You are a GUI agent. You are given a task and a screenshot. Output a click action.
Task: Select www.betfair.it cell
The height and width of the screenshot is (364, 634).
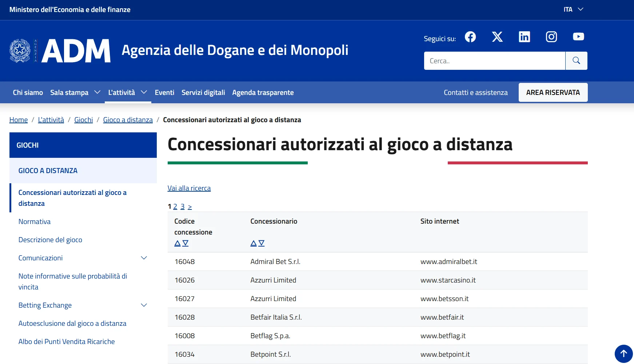pyautogui.click(x=442, y=317)
